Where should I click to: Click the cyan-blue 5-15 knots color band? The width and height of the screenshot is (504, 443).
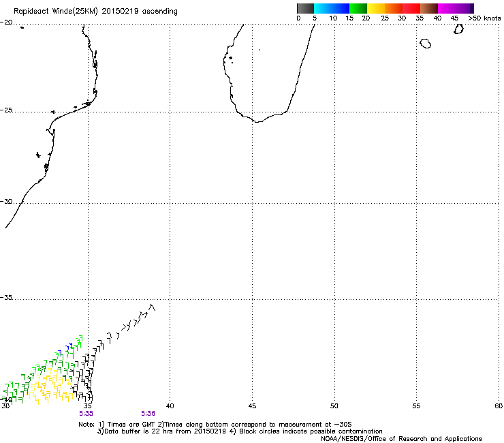pos(332,8)
